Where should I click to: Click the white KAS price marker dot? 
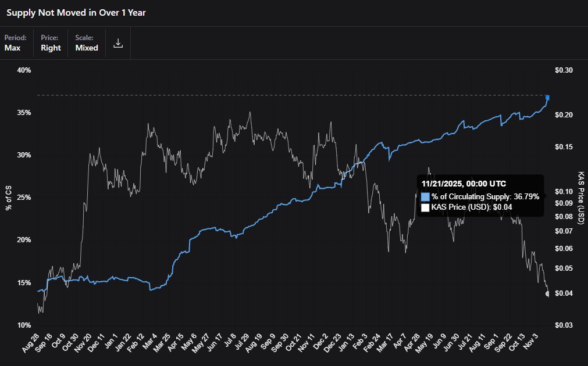pyautogui.click(x=548, y=294)
